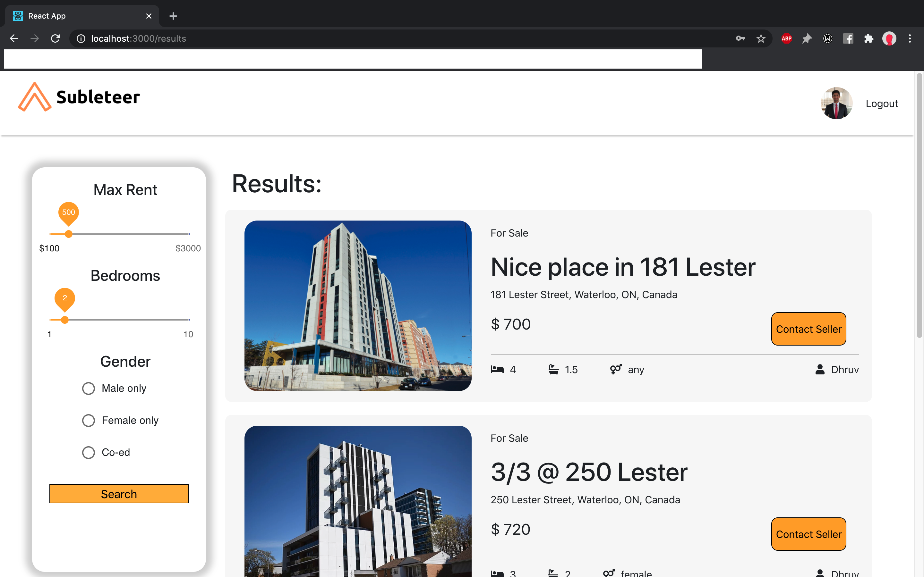Open a new browser tab
The width and height of the screenshot is (924, 577).
click(173, 16)
